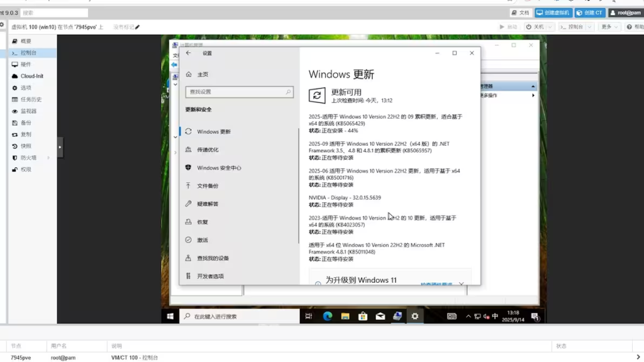Click the Windows 更新 sidebar item in Settings

pyautogui.click(x=214, y=132)
